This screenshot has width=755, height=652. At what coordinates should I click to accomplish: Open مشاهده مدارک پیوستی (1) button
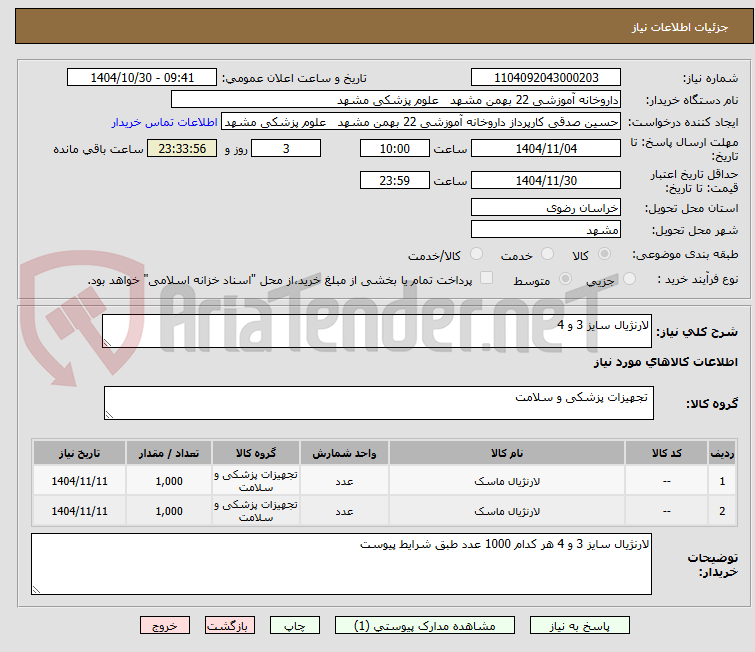pos(424,626)
